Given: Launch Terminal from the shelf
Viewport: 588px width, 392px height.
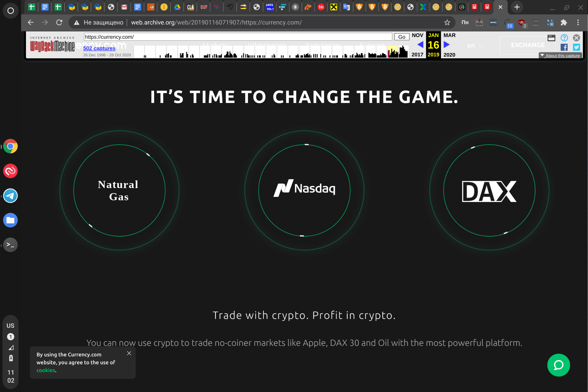Looking at the screenshot, I should (11, 245).
